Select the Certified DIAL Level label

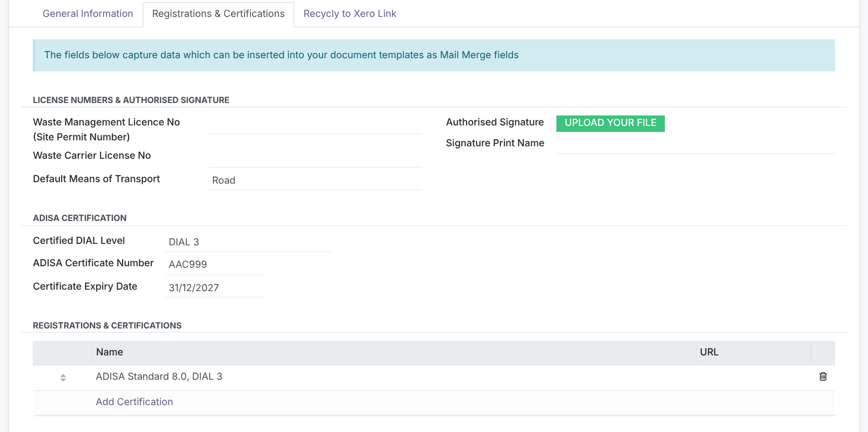tap(79, 240)
